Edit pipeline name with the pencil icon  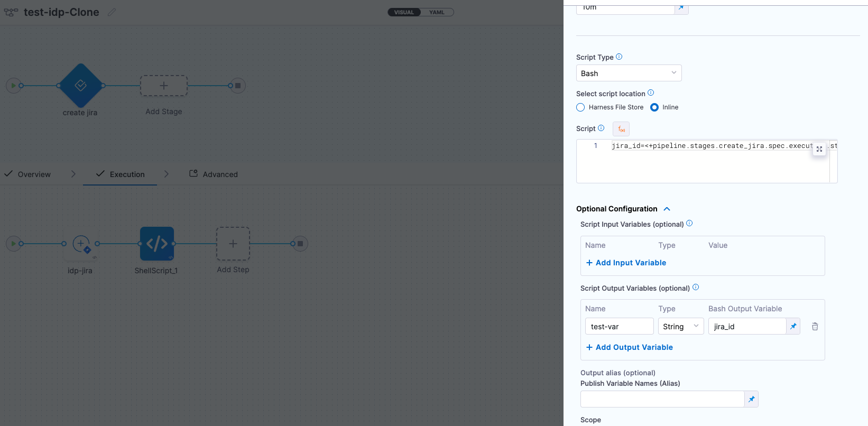click(112, 12)
